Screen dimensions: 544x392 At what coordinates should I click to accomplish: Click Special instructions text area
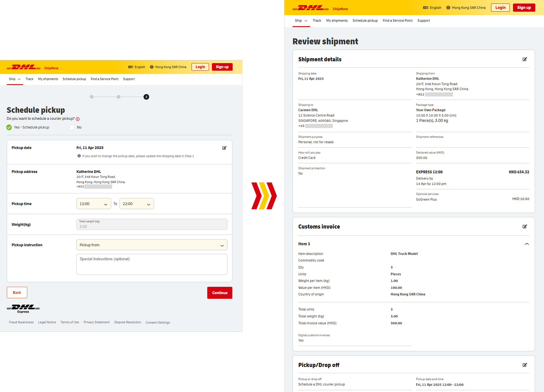[152, 264]
